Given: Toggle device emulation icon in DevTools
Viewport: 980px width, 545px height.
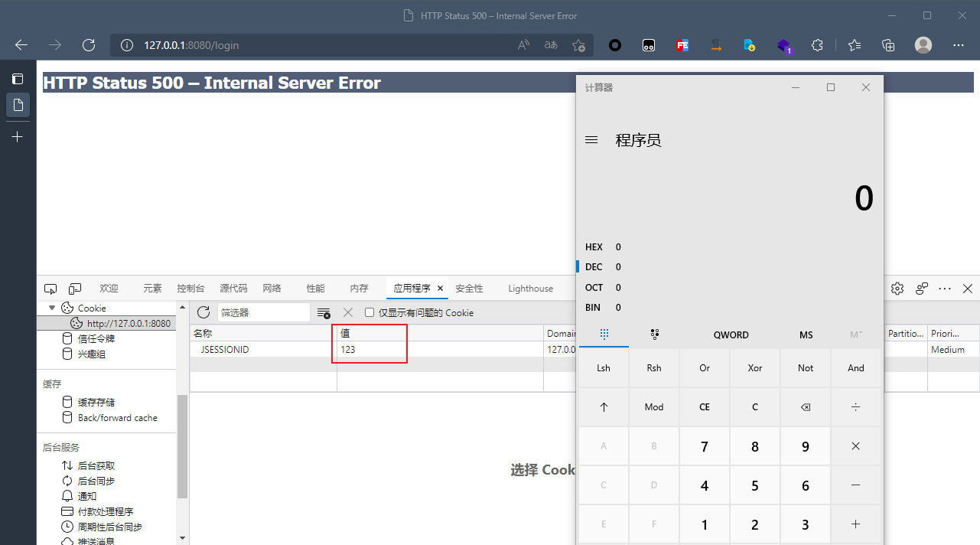Looking at the screenshot, I should tap(75, 289).
